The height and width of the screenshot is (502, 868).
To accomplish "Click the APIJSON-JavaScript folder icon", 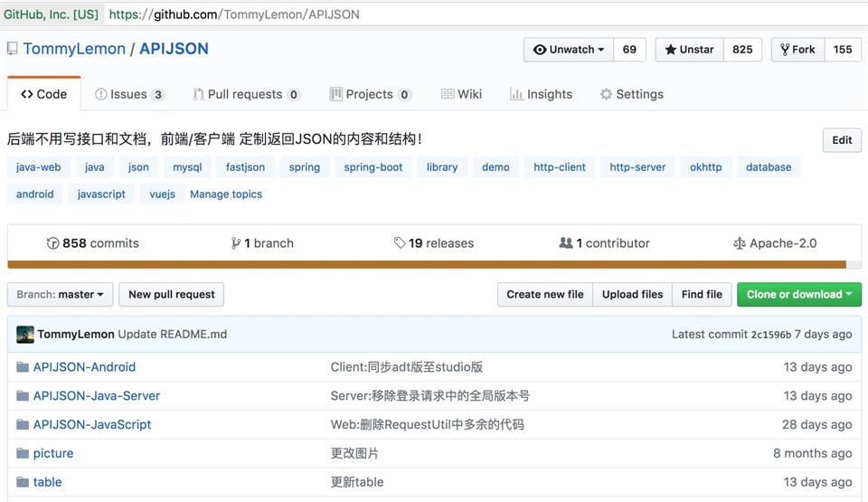I will click(x=23, y=424).
